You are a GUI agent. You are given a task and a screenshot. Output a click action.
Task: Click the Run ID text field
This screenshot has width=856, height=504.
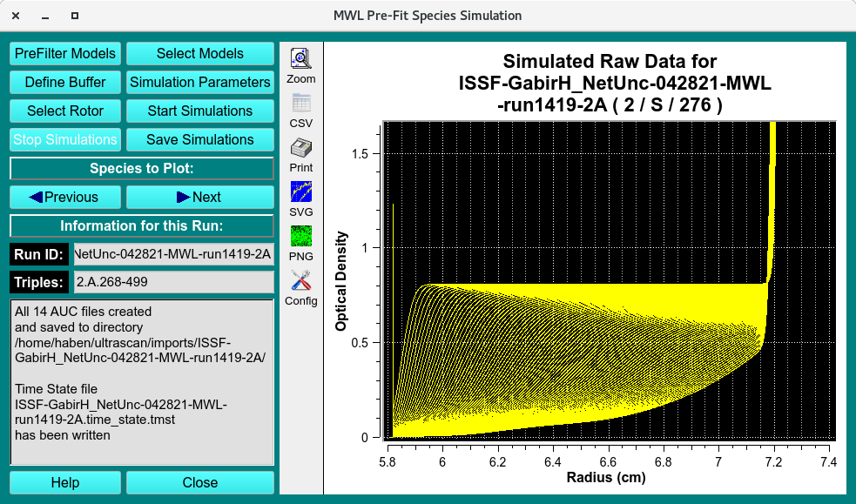click(x=173, y=254)
